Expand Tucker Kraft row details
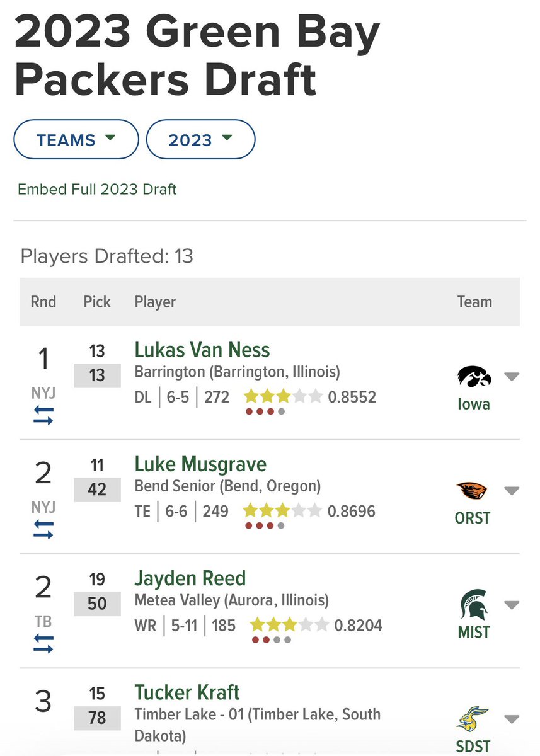 [x=512, y=719]
